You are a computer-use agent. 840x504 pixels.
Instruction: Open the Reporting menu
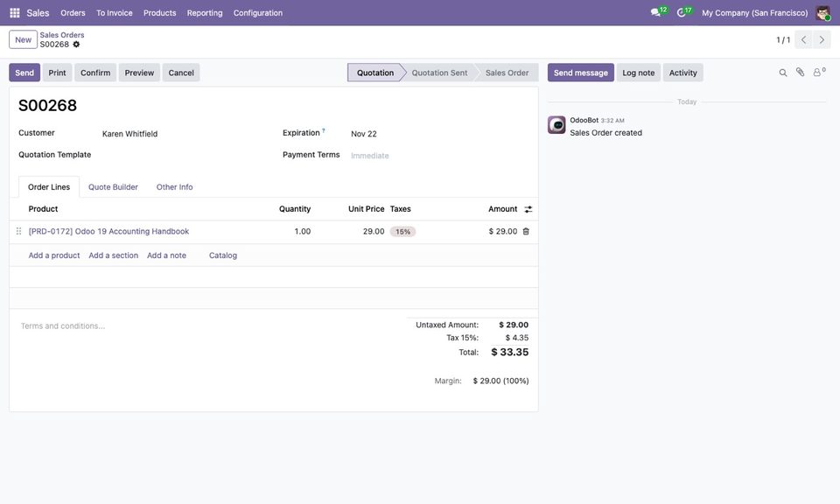tap(205, 13)
